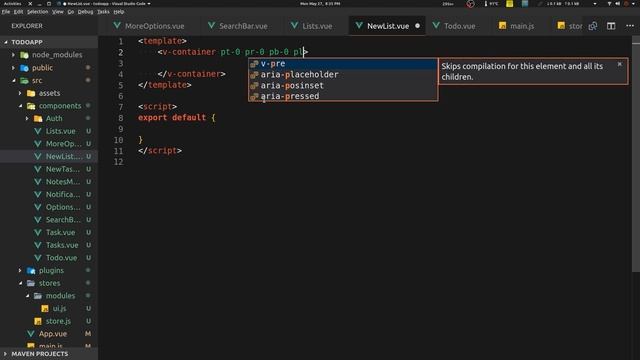The width and height of the screenshot is (640, 360).
Task: Click the aria-placeholder suggestion's icon
Action: [x=254, y=75]
